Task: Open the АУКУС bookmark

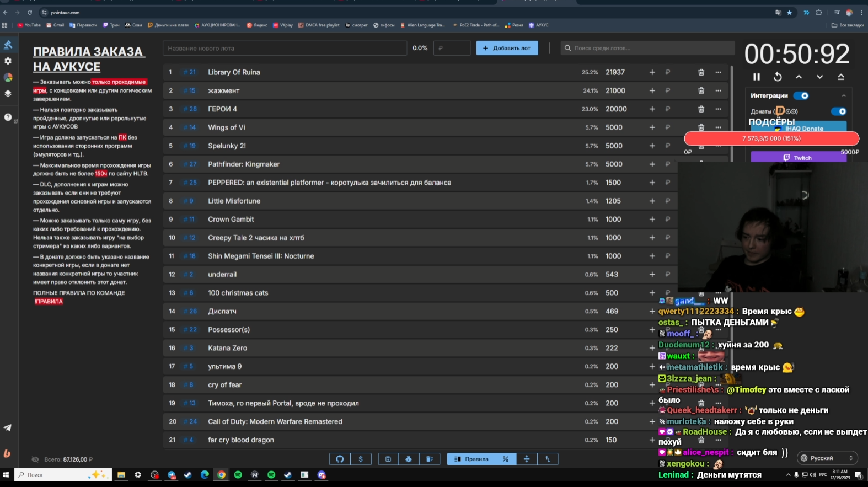Action: [x=539, y=25]
